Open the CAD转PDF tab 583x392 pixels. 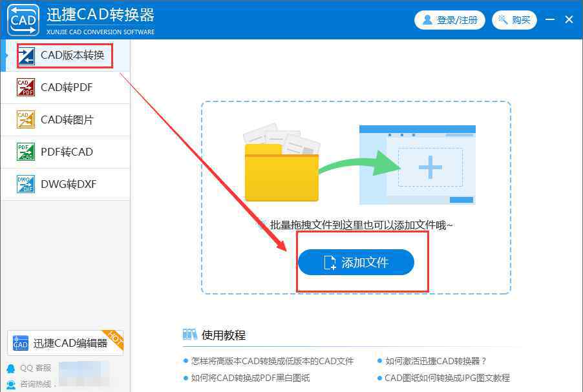coord(65,88)
